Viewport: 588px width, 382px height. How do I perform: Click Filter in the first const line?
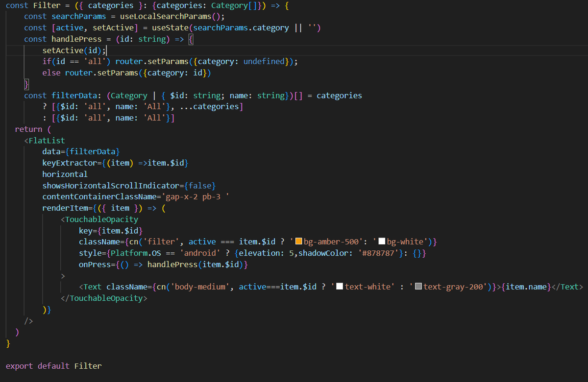coord(47,5)
